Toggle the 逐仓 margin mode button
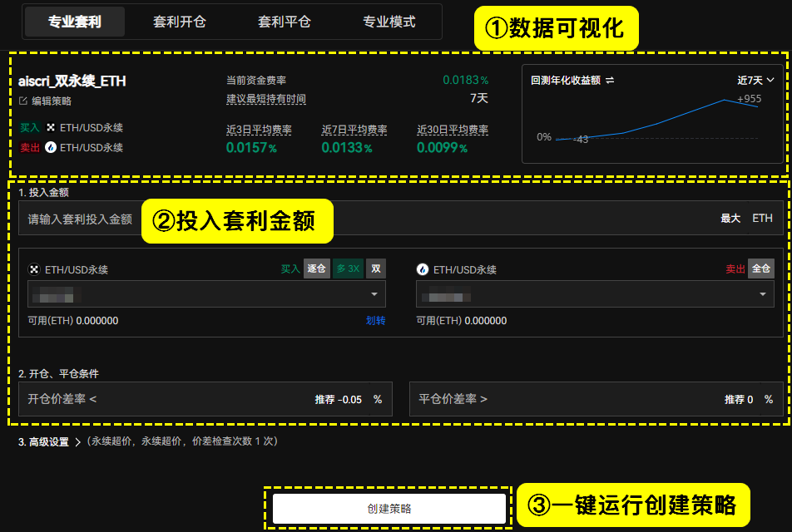792x532 pixels. pos(317,268)
